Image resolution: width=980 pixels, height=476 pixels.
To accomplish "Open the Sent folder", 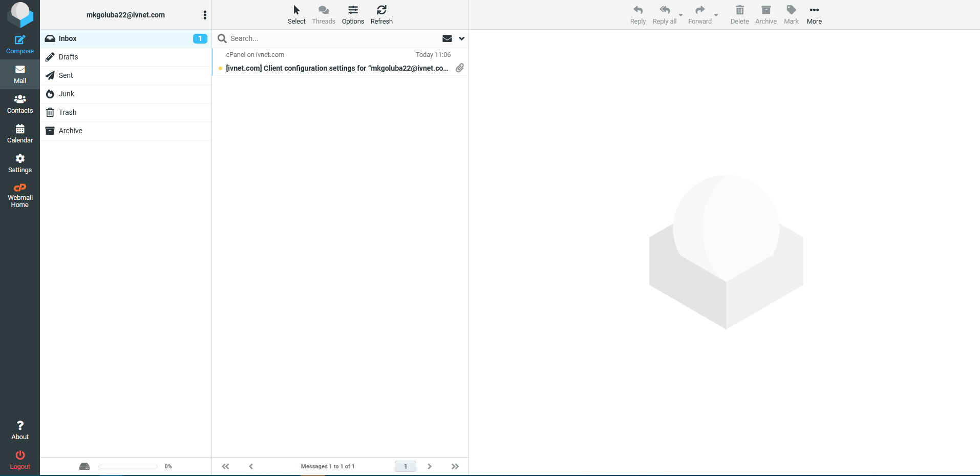I will click(x=125, y=75).
